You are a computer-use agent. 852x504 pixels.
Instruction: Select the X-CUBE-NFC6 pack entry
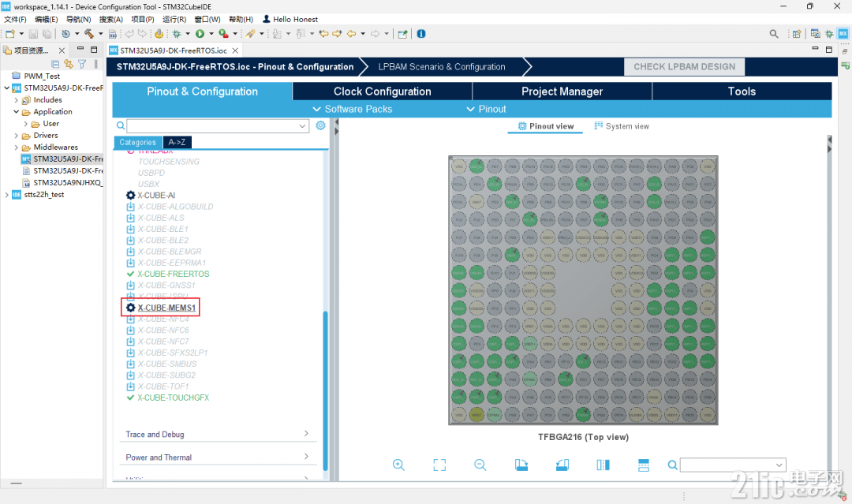163,330
